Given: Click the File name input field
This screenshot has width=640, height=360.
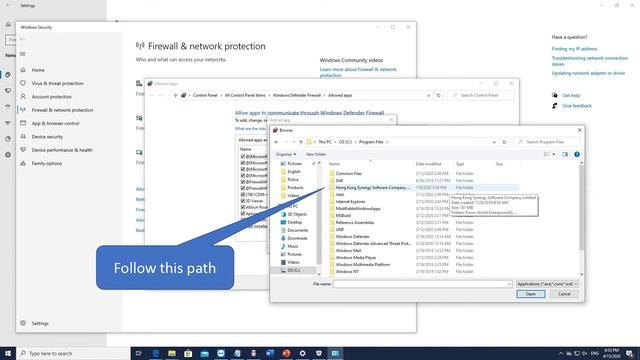Looking at the screenshot, I should pyautogui.click(x=422, y=284).
